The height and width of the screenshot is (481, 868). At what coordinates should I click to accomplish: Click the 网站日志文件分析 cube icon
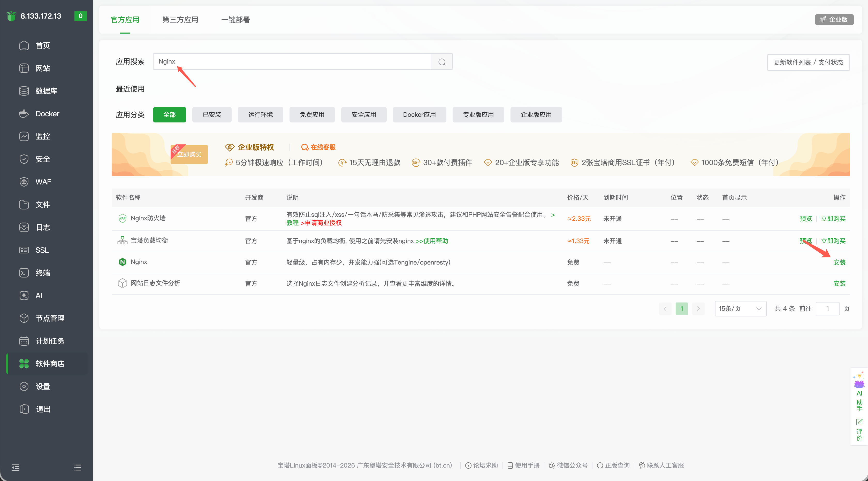pyautogui.click(x=122, y=283)
